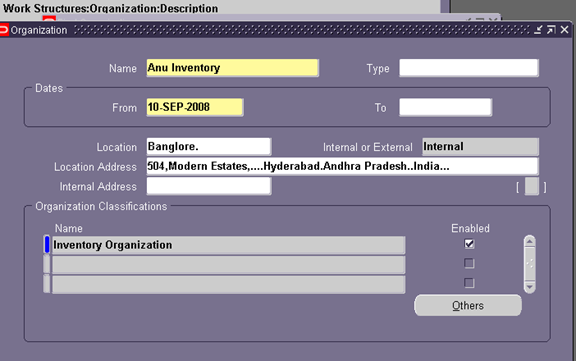Click the Name field containing Anu Inventory
This screenshot has height=361, width=576.
(233, 68)
